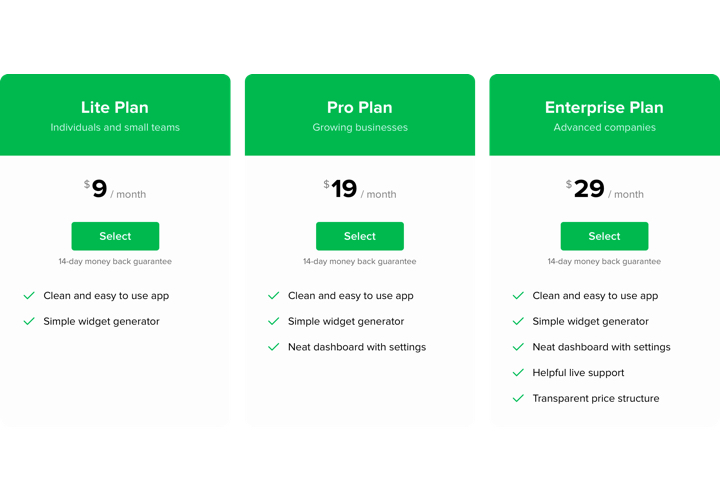Image resolution: width=720 pixels, height=500 pixels.
Task: Click Pro Plan's 14-day money back guarantee text
Action: [360, 262]
